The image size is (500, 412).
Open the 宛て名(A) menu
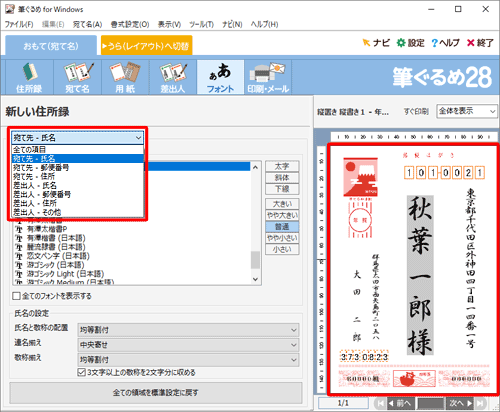pos(87,24)
